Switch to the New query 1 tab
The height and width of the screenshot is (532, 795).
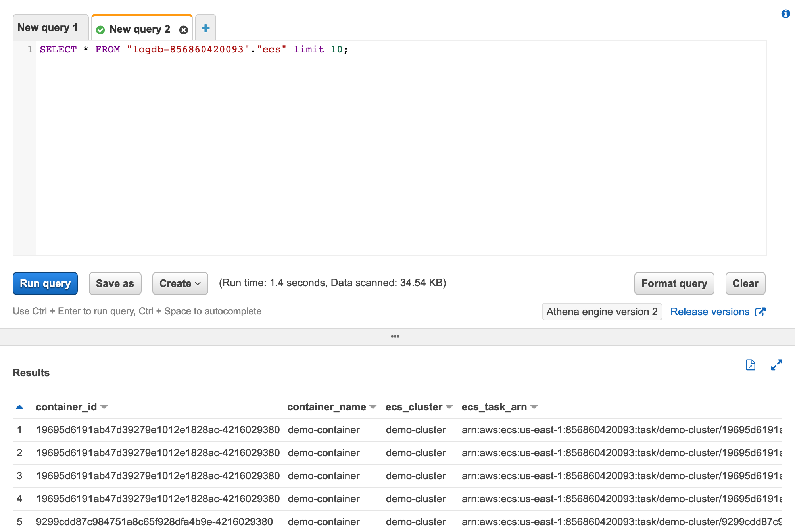[x=48, y=28]
